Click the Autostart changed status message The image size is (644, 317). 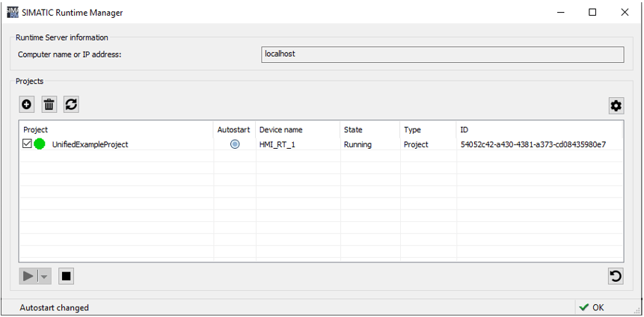(x=54, y=307)
